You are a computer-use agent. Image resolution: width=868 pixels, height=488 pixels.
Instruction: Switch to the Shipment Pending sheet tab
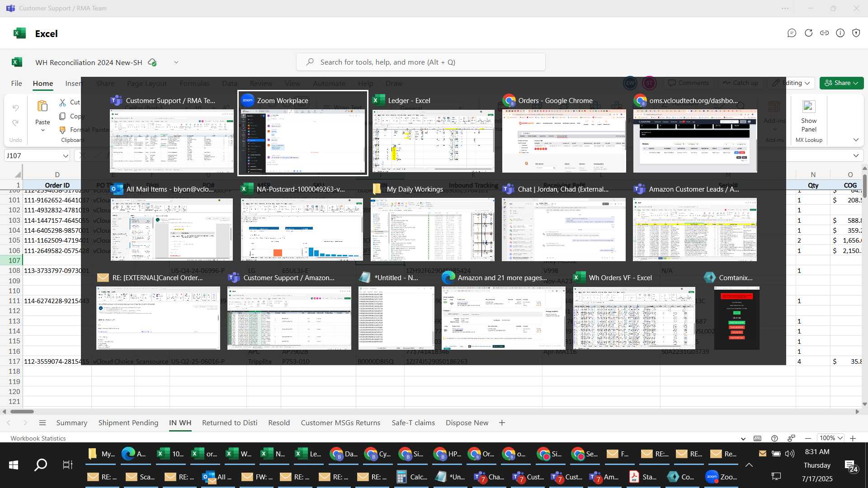(128, 423)
